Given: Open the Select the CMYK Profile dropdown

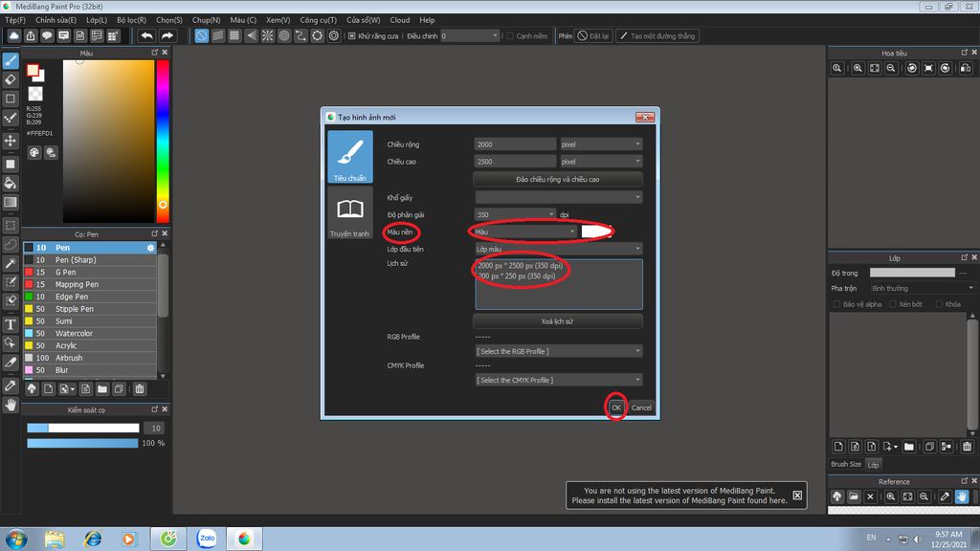Looking at the screenshot, I should click(x=558, y=380).
